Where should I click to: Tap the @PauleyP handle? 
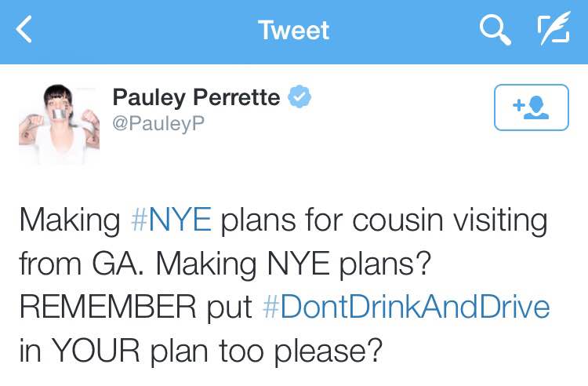coord(158,123)
